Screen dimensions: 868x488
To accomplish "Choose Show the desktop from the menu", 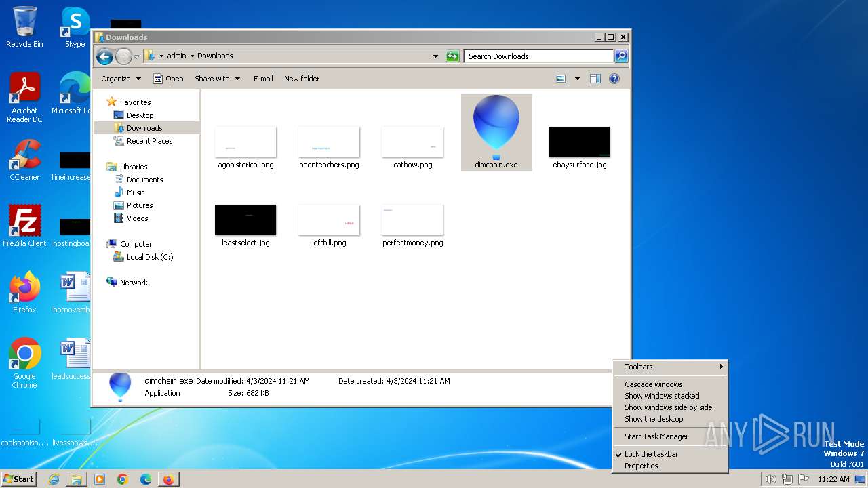I will (671, 419).
